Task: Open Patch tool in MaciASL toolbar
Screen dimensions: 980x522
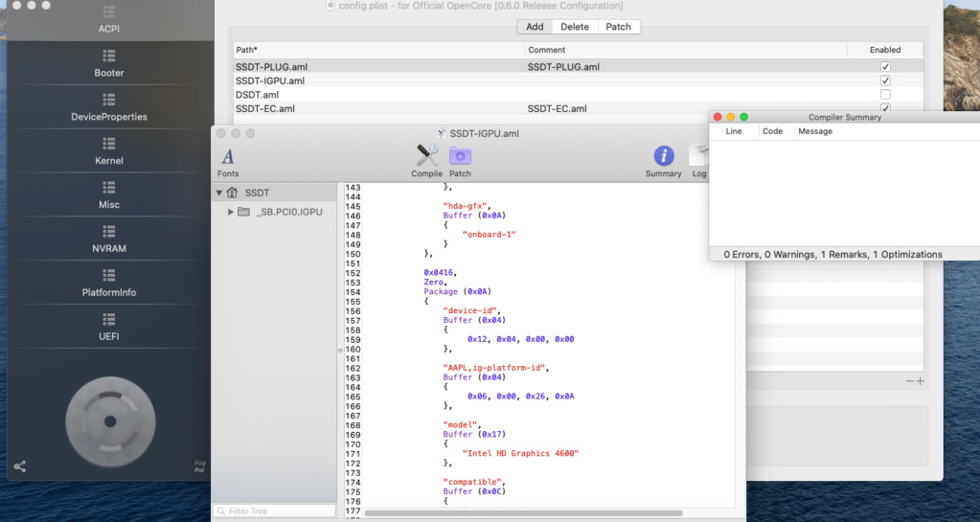Action: point(460,161)
